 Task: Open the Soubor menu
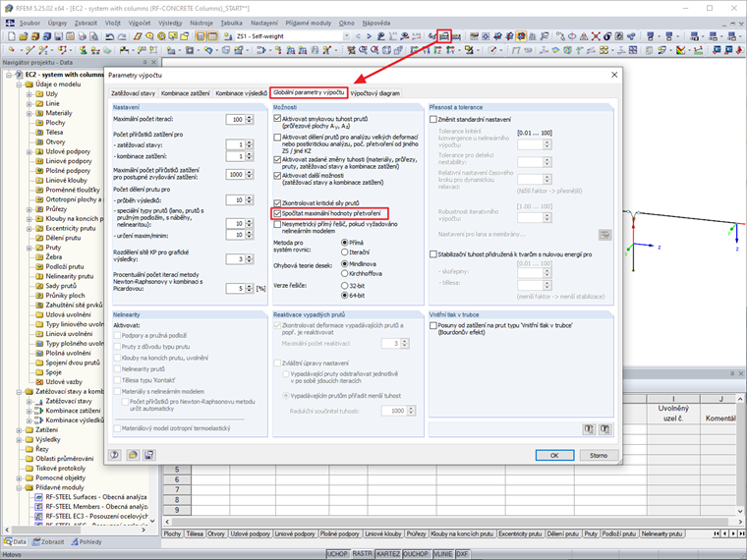pyautogui.click(x=29, y=23)
